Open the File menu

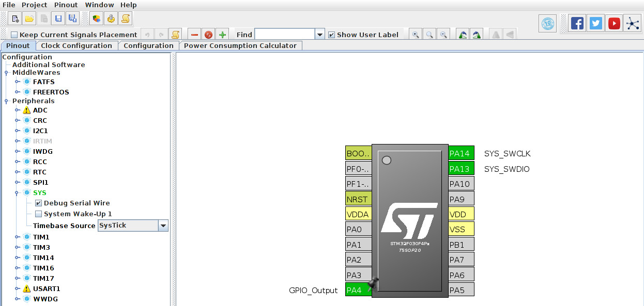coord(9,5)
